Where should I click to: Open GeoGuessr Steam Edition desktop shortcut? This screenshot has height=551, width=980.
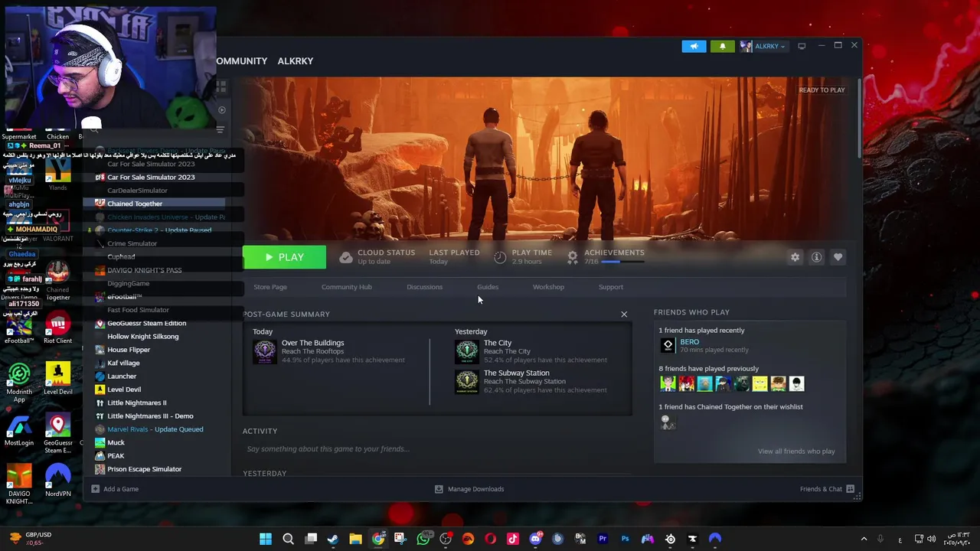pyautogui.click(x=58, y=435)
